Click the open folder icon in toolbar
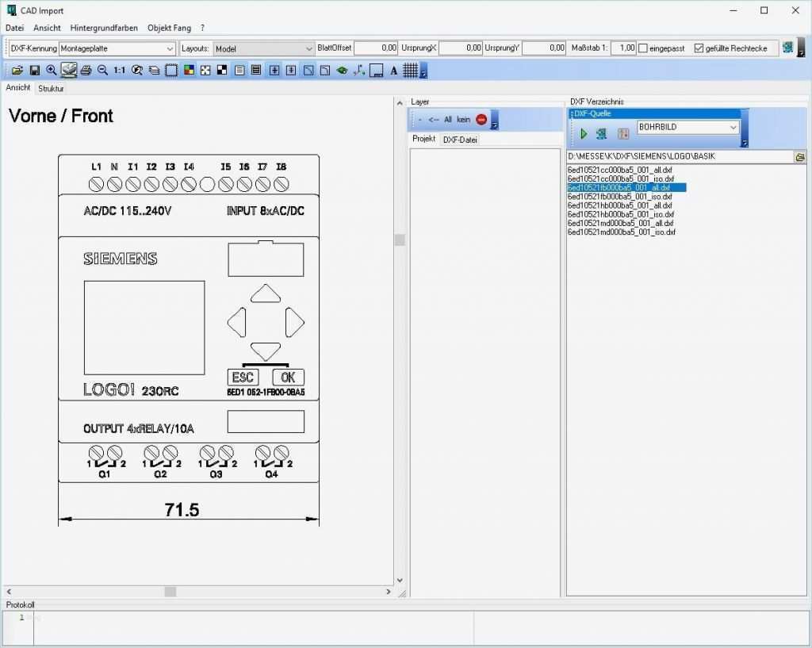812x648 pixels. point(17,70)
